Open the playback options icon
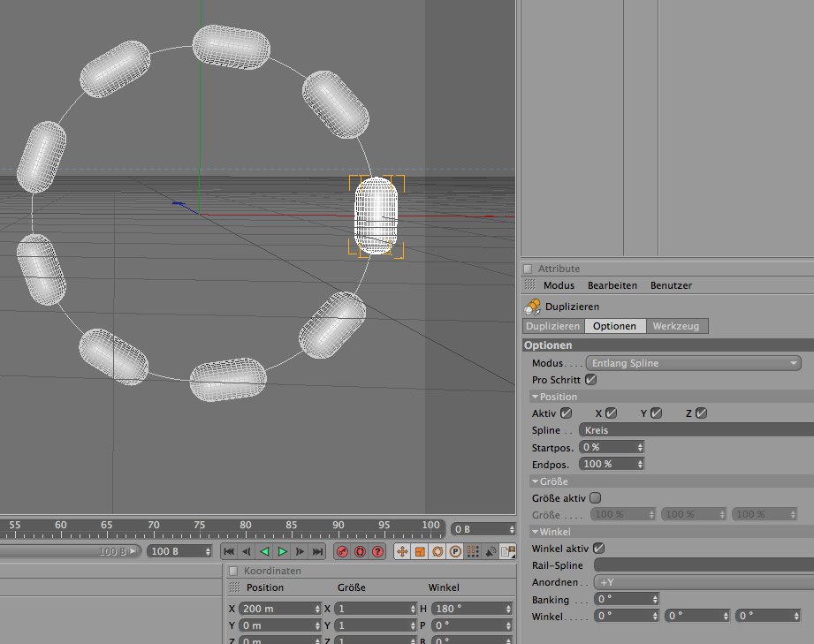The height and width of the screenshot is (644, 814). (x=507, y=551)
